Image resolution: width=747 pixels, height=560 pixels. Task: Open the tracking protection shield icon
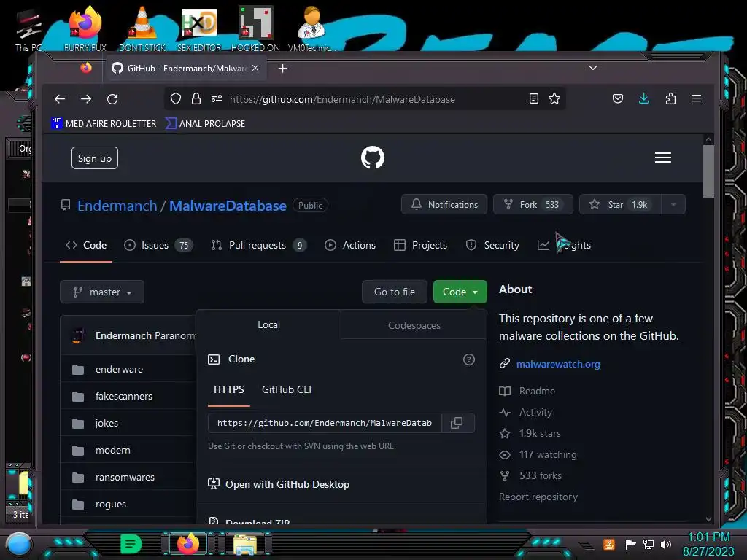[176, 98]
